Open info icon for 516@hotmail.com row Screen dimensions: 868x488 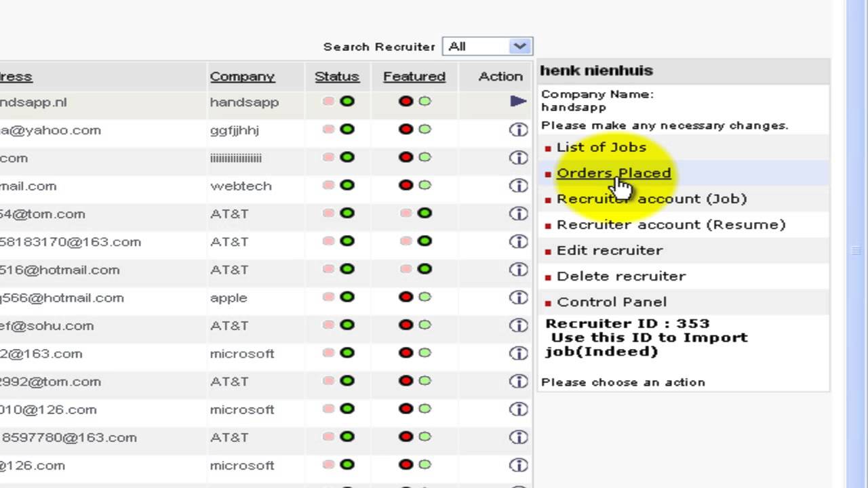coord(518,270)
